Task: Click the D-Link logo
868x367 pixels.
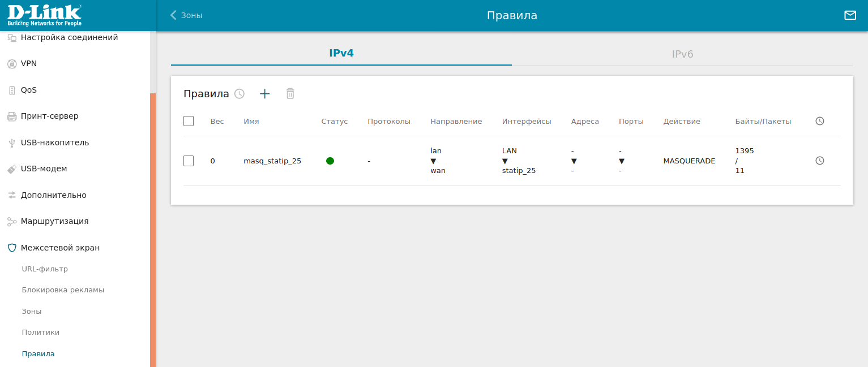Action: coord(44,15)
